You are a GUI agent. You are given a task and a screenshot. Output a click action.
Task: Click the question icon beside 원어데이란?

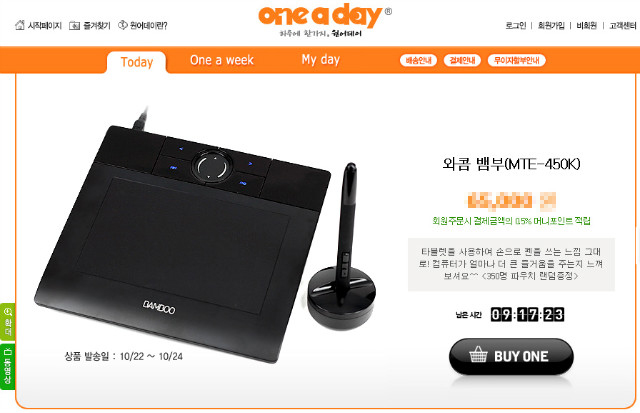[x=122, y=25]
